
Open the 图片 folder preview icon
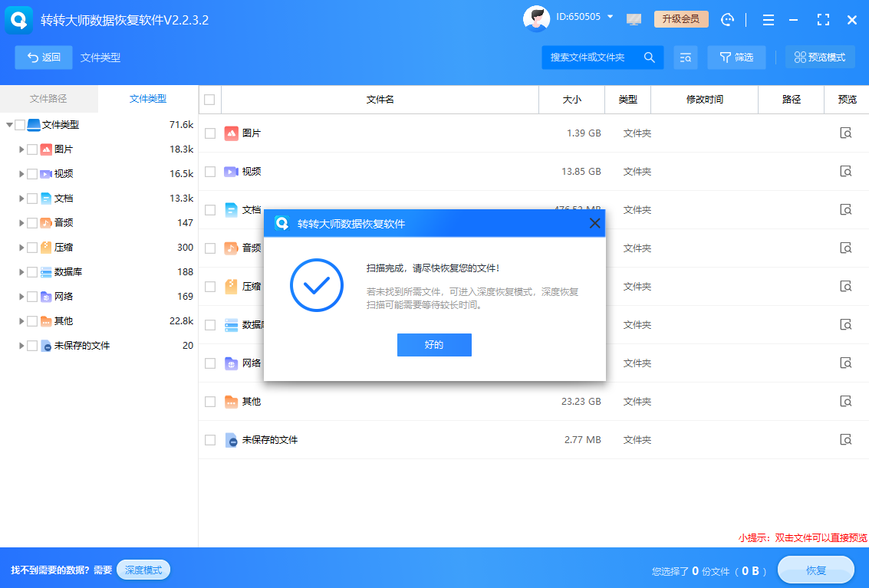point(846,133)
